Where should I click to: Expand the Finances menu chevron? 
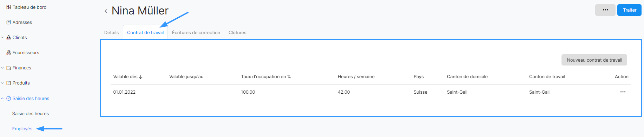point(2,68)
